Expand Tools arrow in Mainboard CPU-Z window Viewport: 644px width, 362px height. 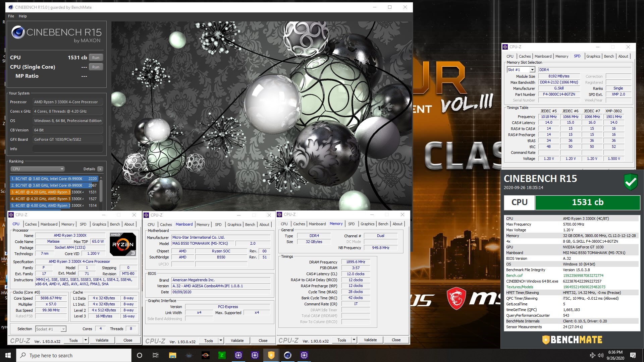click(x=221, y=341)
